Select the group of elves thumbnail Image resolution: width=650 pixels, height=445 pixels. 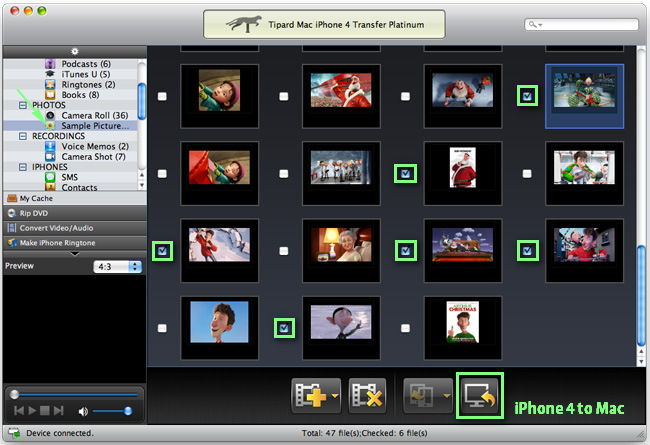click(341, 173)
